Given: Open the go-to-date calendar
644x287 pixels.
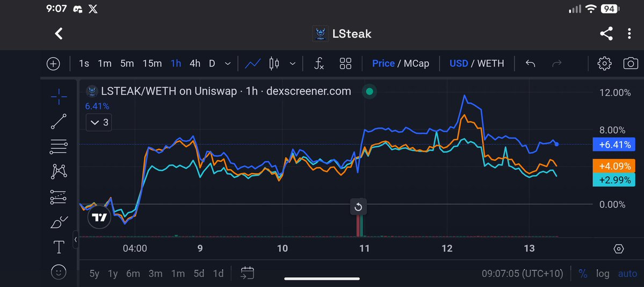Looking at the screenshot, I should [x=247, y=273].
